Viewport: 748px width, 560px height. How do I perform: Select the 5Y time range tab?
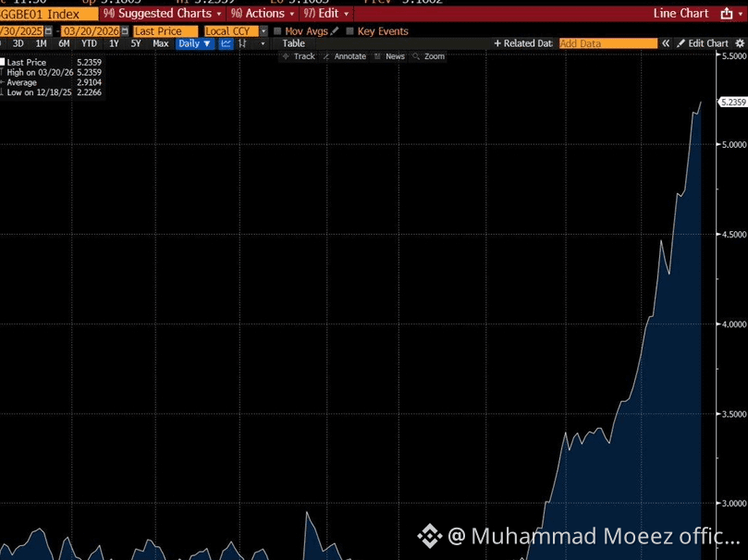(136, 43)
